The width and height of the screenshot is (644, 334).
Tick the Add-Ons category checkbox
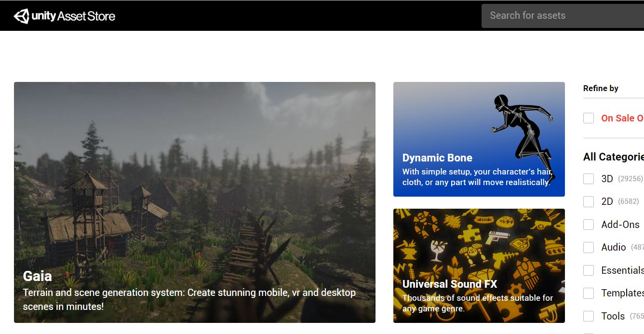click(589, 225)
